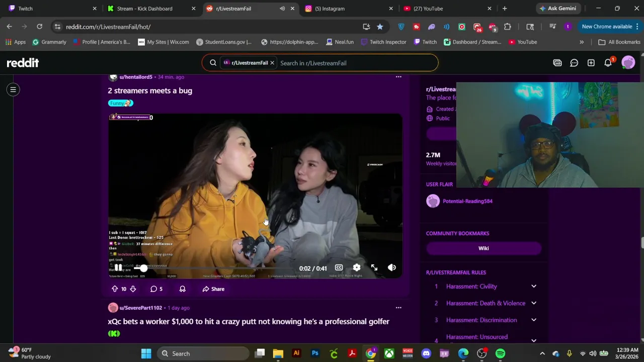Remove the r/LivestreamFail search filter
Screen dimensions: 644x362
[272, 63]
